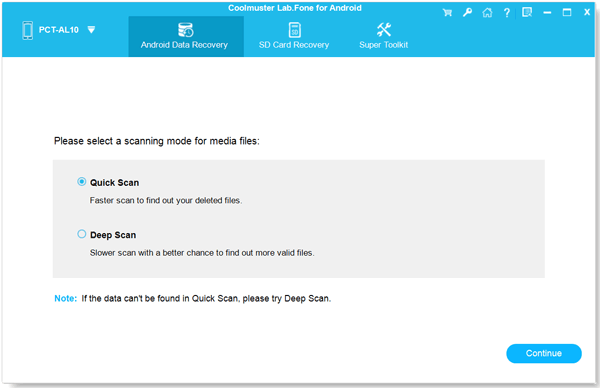
Task: Click 'Slower scan with a better chance' description
Action: [202, 253]
